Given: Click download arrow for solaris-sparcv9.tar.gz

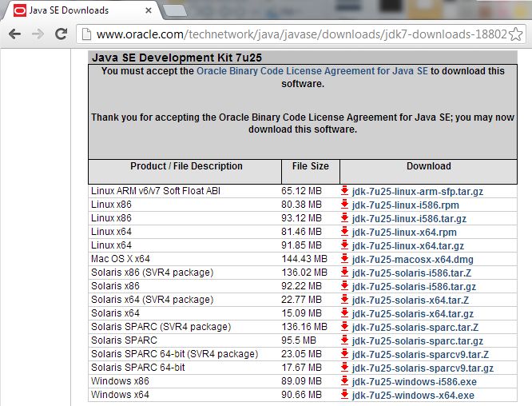Looking at the screenshot, I should [x=345, y=368].
